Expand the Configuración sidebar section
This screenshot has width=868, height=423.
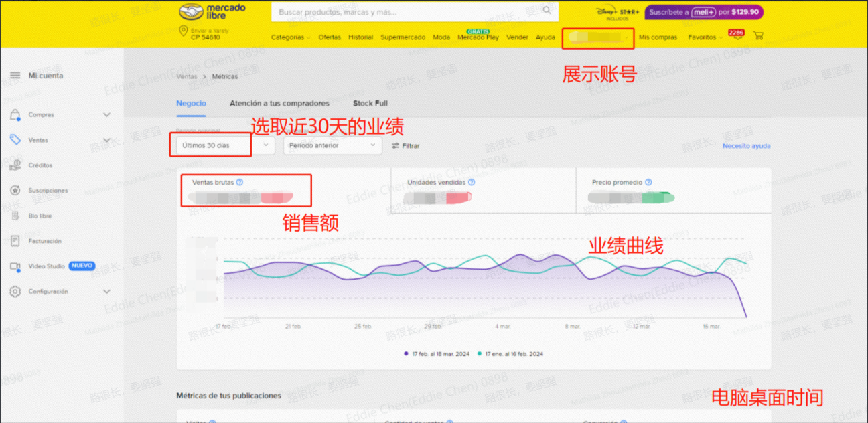coord(106,292)
